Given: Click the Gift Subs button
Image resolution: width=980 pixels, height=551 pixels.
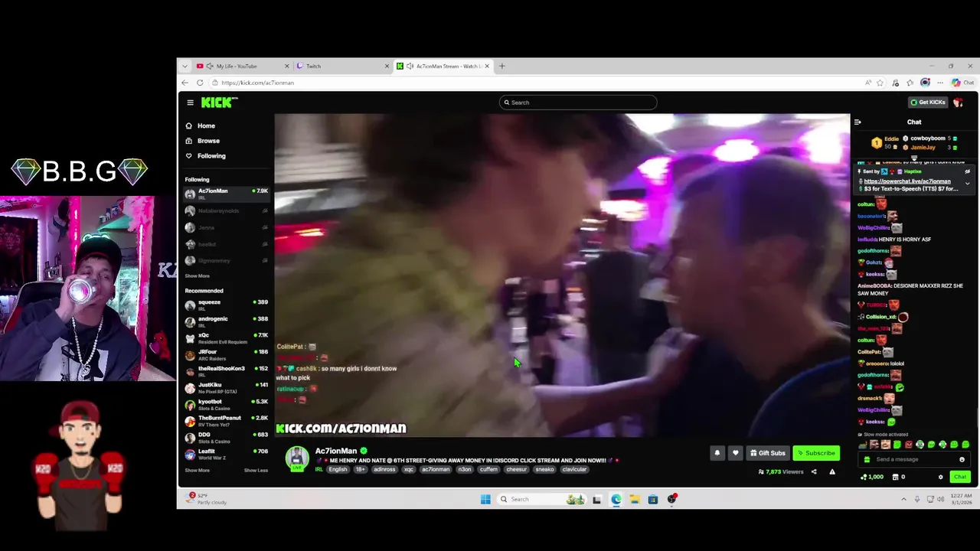Looking at the screenshot, I should pyautogui.click(x=768, y=453).
